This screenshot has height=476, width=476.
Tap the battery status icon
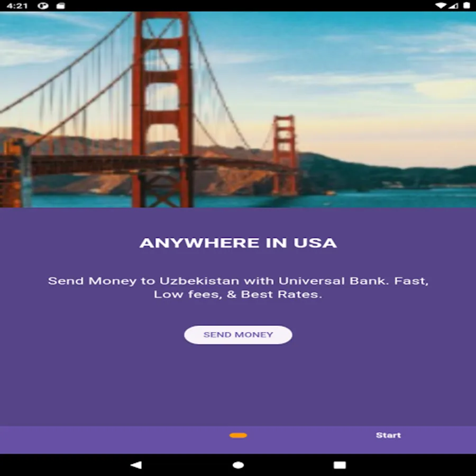click(466, 5)
